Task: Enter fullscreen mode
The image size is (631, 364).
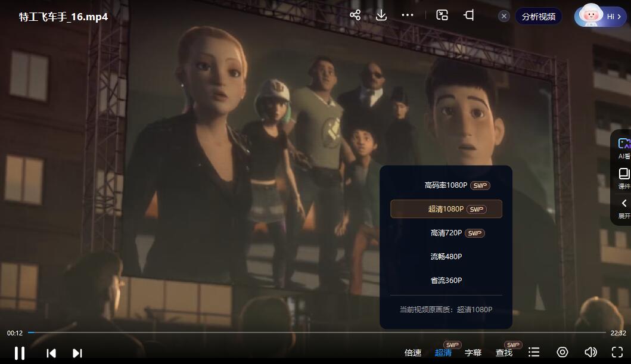Action: (x=617, y=352)
